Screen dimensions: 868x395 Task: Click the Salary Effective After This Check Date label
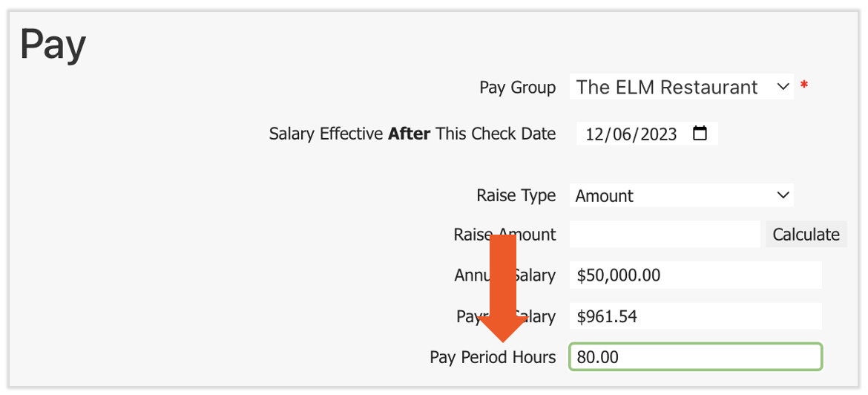pos(412,134)
